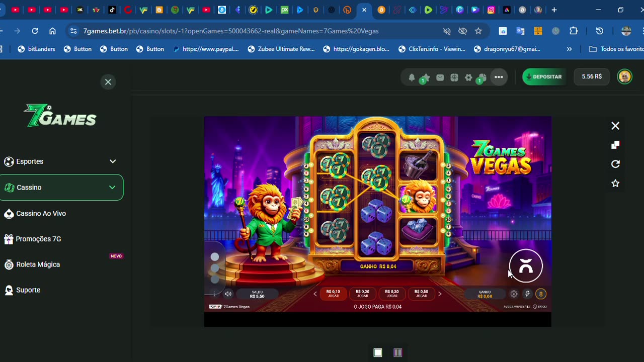Click the monkey symbol on reels
The image size is (644, 362).
(419, 197)
